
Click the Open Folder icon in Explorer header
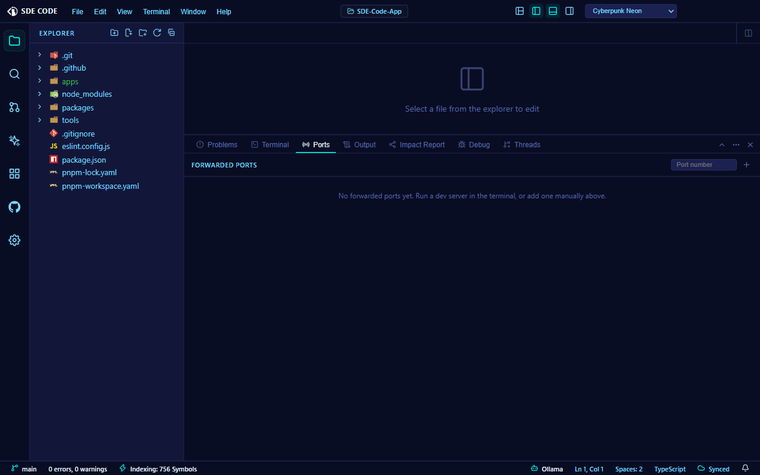tap(114, 32)
